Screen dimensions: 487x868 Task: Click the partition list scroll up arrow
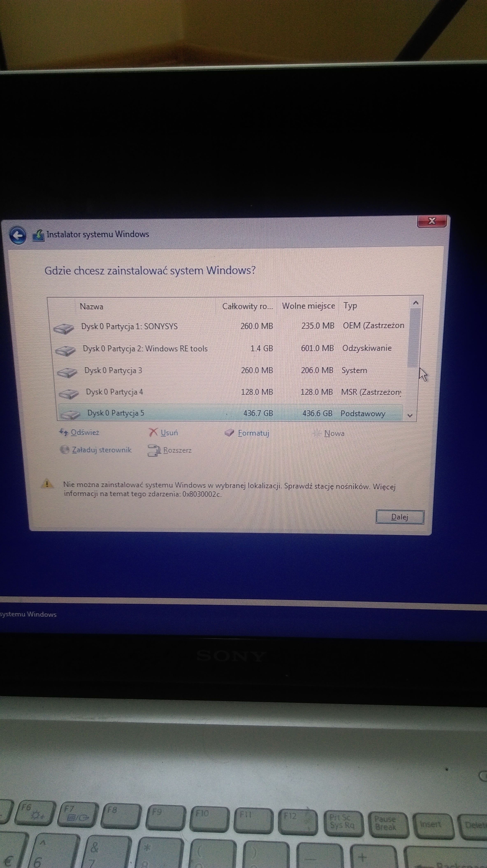click(416, 302)
